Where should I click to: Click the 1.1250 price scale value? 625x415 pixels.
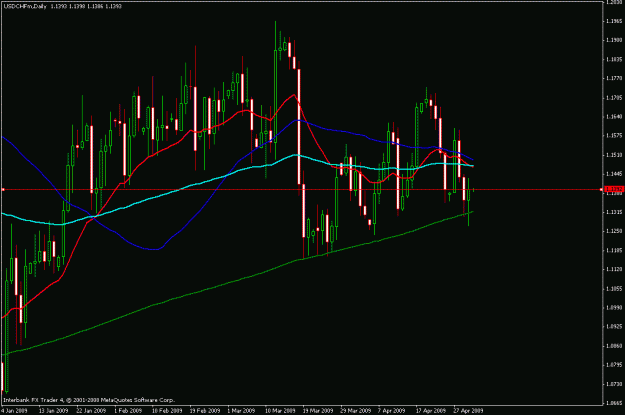614,231
